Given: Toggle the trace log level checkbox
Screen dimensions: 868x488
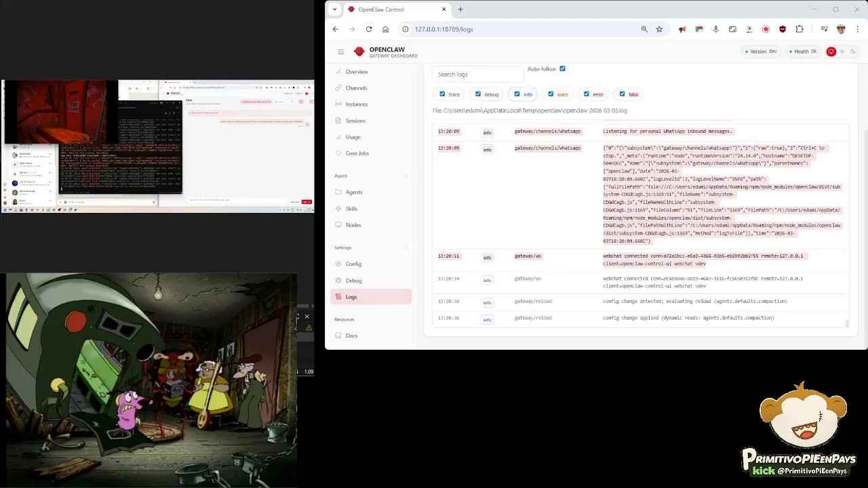Looking at the screenshot, I should click(x=442, y=94).
